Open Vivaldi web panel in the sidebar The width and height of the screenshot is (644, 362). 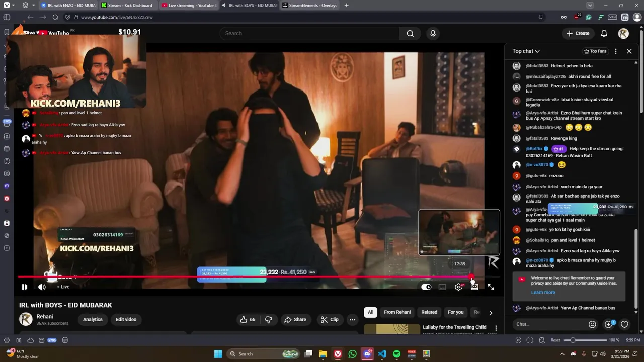tap(7, 199)
